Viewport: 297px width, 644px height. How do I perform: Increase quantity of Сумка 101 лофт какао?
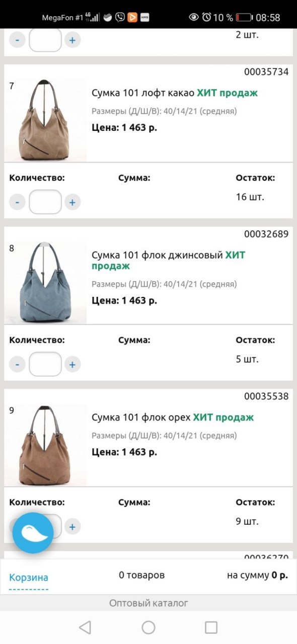pos(72,202)
